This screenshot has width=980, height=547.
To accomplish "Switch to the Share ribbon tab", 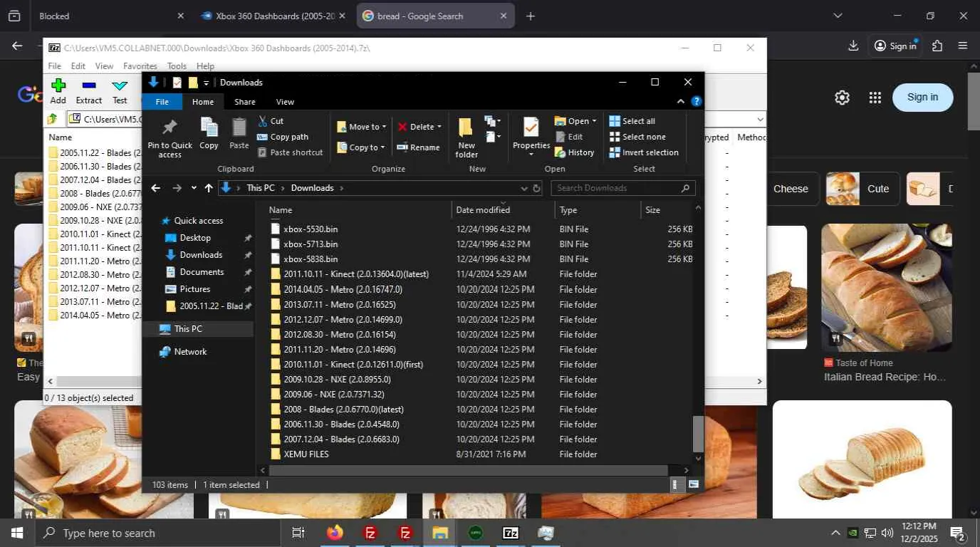I will [x=244, y=102].
